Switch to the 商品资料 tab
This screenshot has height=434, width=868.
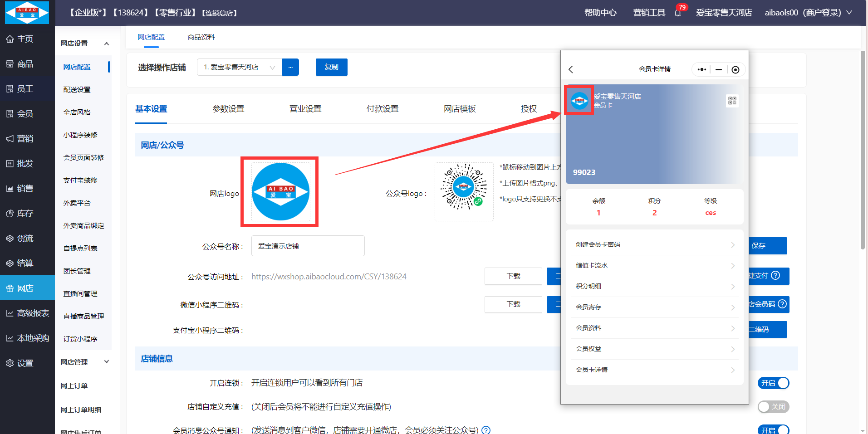(201, 37)
